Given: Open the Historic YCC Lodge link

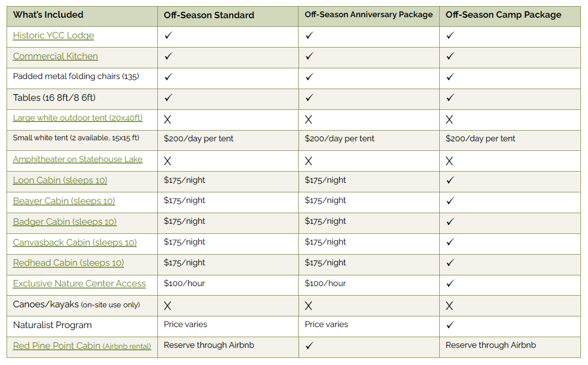Looking at the screenshot, I should pyautogui.click(x=53, y=35).
